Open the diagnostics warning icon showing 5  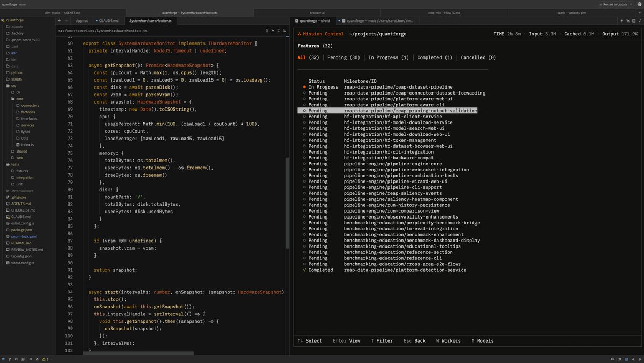[45, 359]
